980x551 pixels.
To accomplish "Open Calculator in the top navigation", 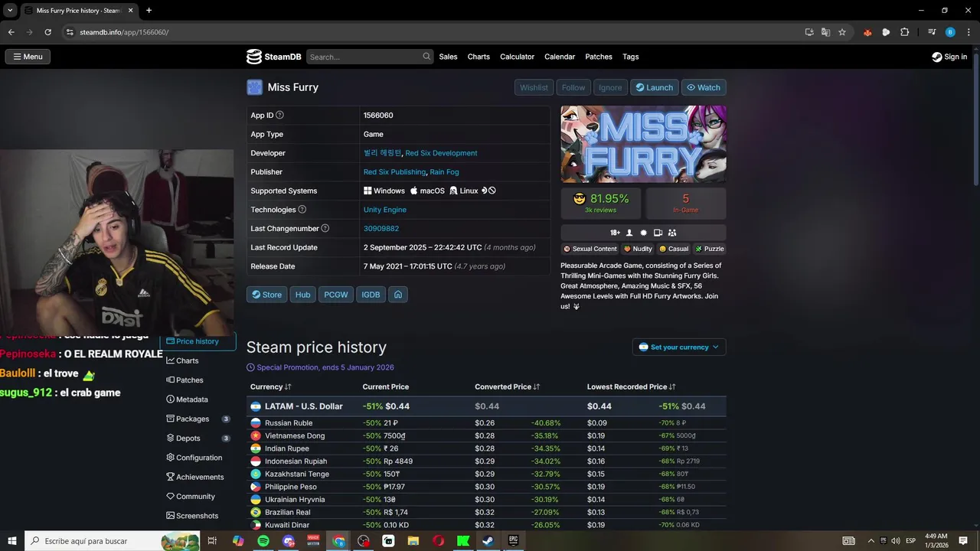I will tap(517, 57).
